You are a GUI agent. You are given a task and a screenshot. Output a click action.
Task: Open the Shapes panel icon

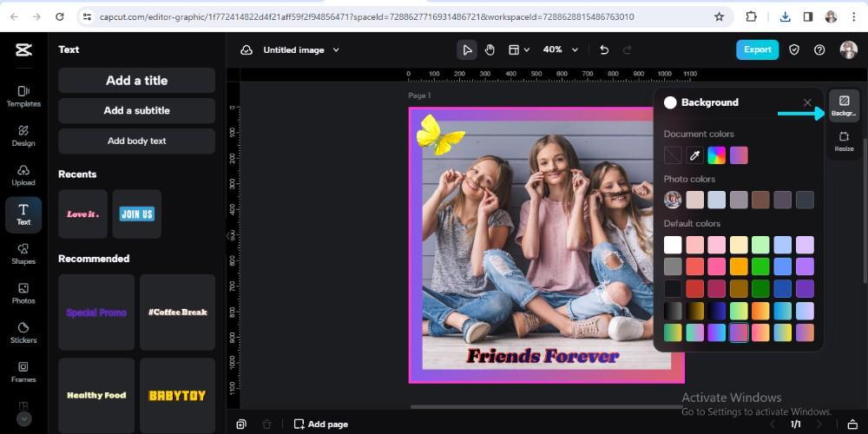coord(23,254)
